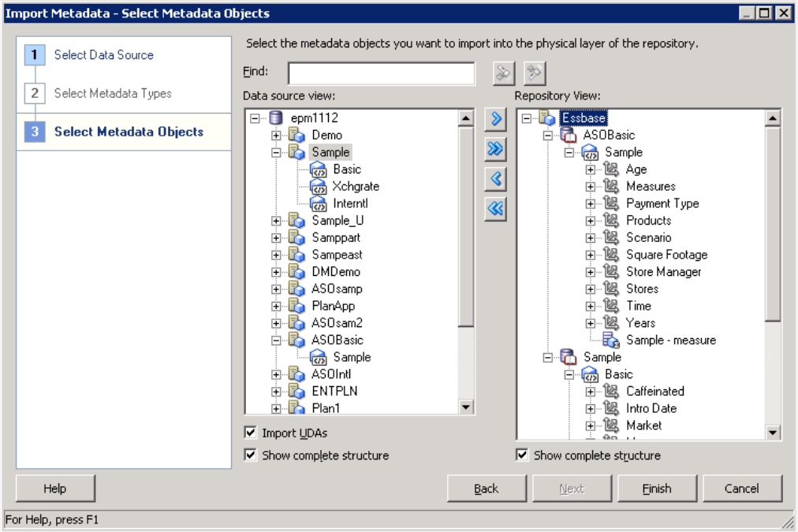Go to Select Data Source step
798x532 pixels.
coord(103,55)
